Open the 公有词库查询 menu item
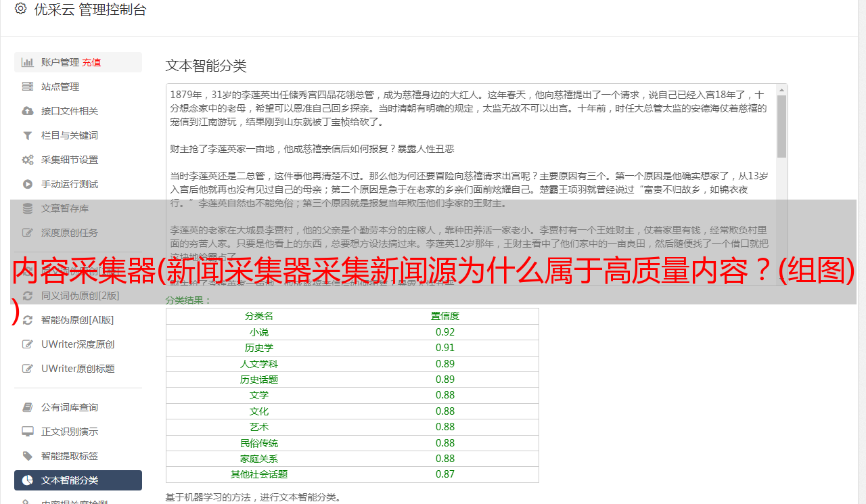The width and height of the screenshot is (866, 504). click(78, 407)
